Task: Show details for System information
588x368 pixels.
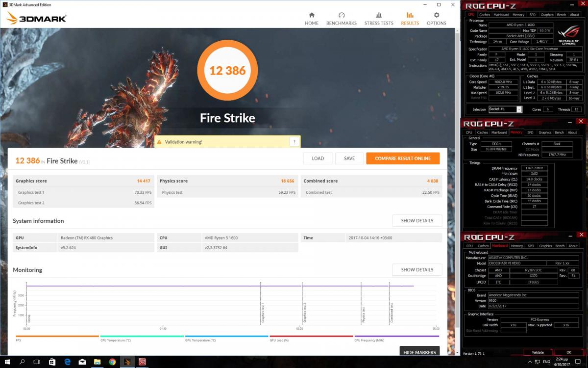Action: tap(417, 221)
